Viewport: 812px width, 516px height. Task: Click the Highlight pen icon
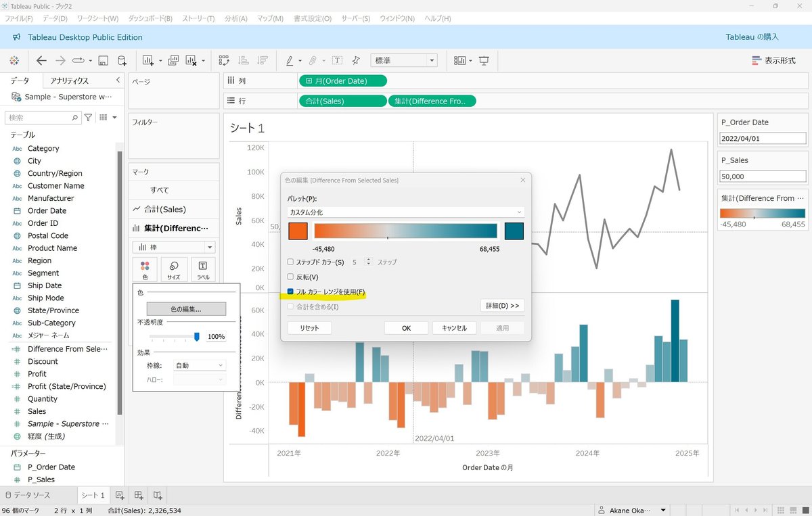[x=290, y=60]
